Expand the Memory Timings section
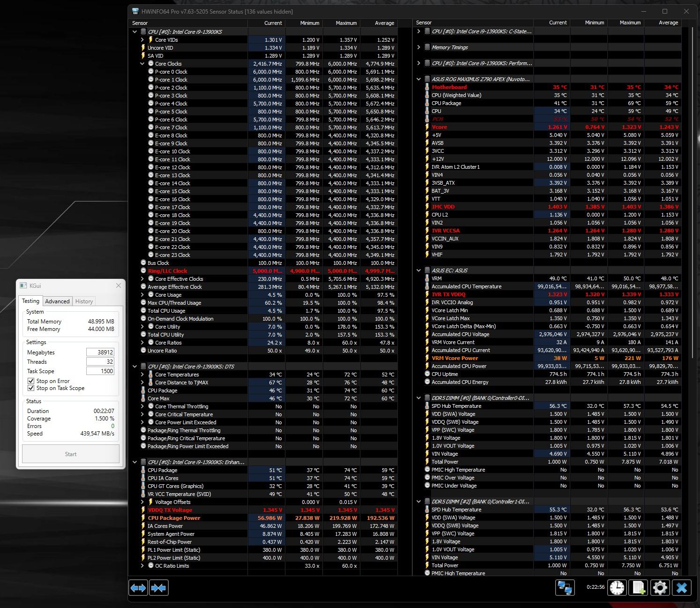 [x=418, y=47]
